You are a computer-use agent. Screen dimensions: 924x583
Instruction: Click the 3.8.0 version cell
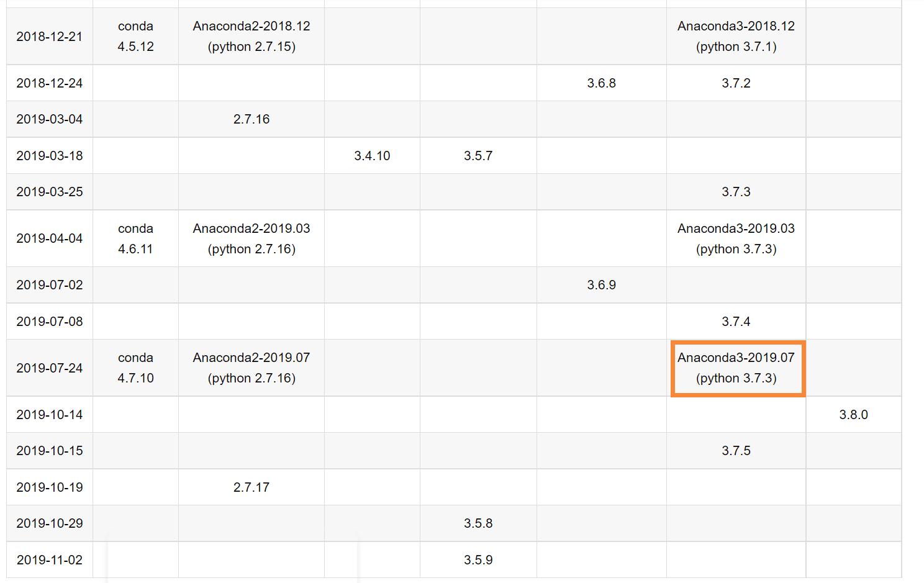click(x=854, y=415)
